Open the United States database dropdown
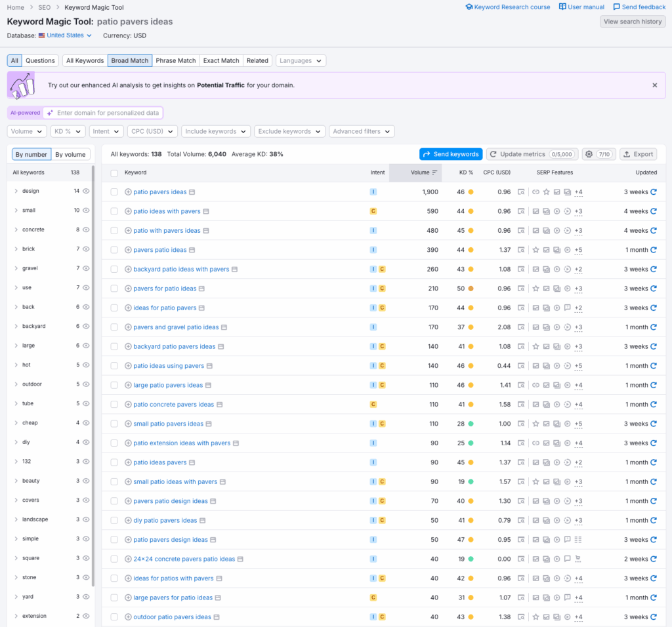 (x=69, y=35)
